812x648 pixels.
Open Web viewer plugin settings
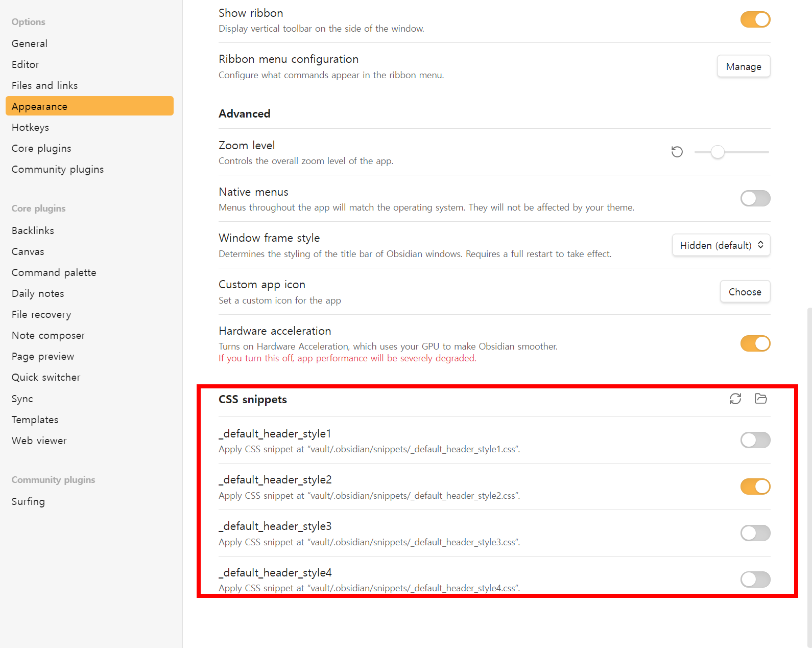pos(89,441)
